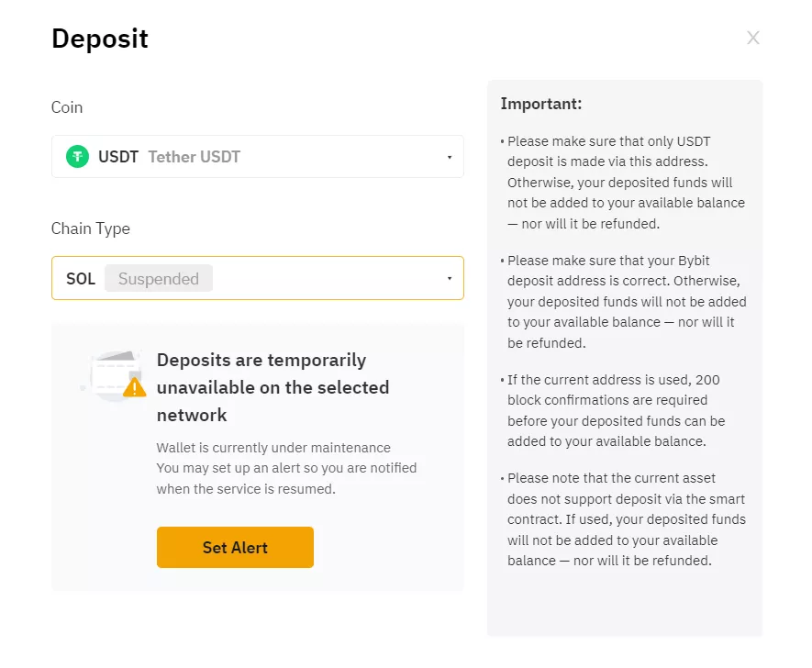This screenshot has width=812, height=668.
Task: Close the Deposit dialog with the X
Action: 752,37
